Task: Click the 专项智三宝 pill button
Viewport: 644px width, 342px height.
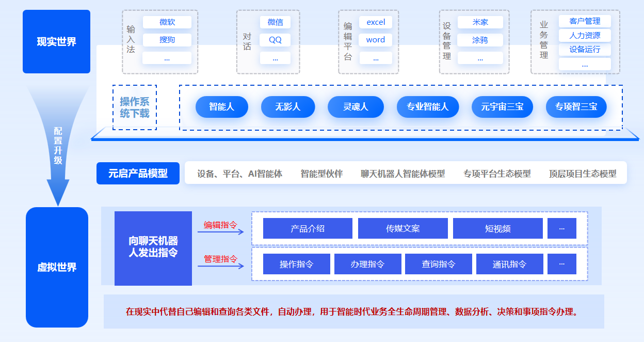Action: pyautogui.click(x=576, y=107)
